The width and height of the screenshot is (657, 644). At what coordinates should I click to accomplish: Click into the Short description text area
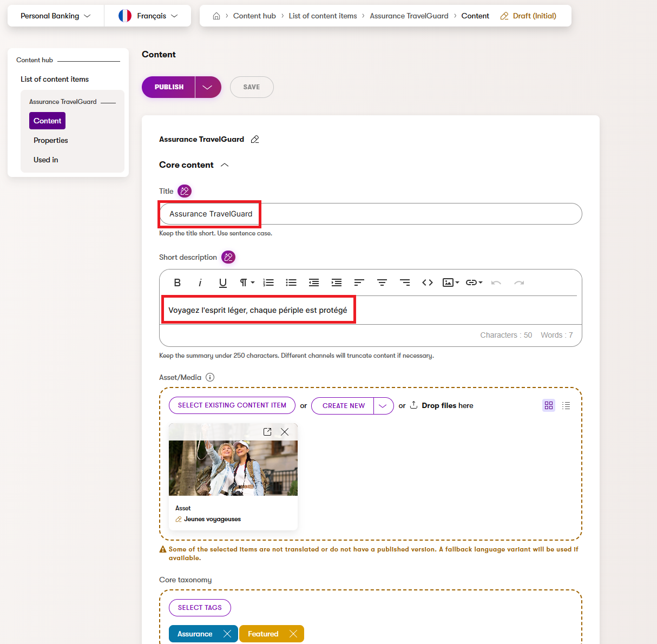[371, 310]
